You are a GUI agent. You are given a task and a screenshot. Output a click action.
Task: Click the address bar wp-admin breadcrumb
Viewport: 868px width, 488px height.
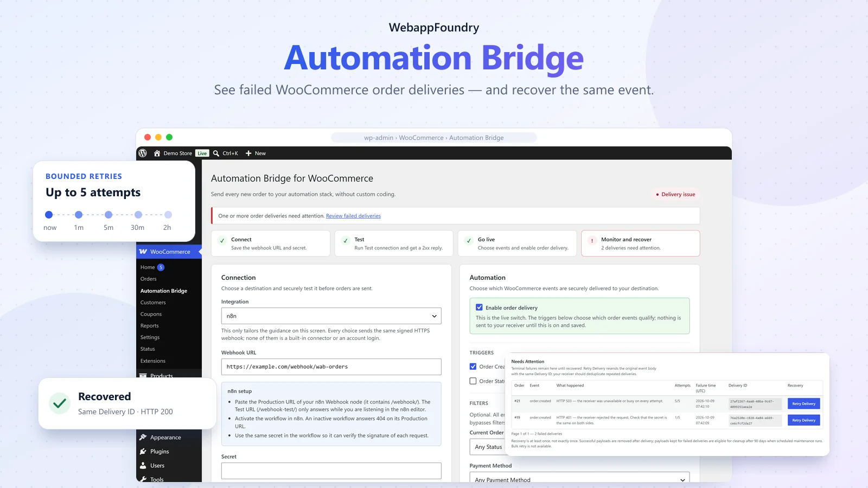click(x=434, y=138)
